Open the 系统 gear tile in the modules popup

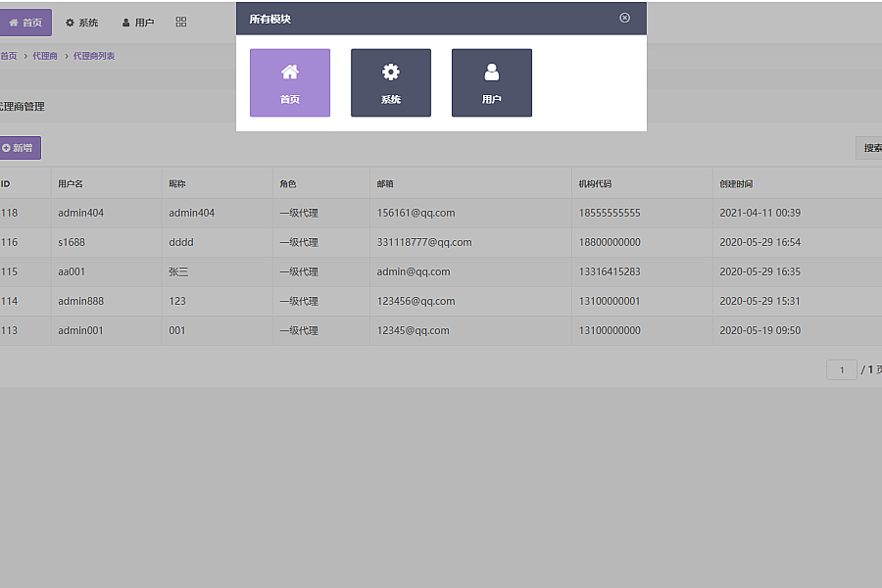pyautogui.click(x=391, y=82)
